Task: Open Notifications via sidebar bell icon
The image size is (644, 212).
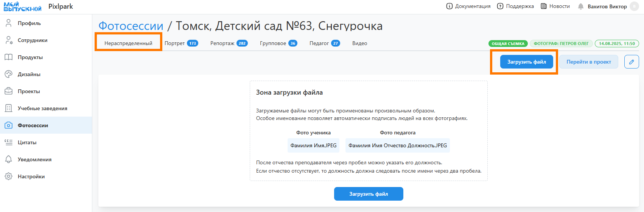Action: [x=8, y=159]
